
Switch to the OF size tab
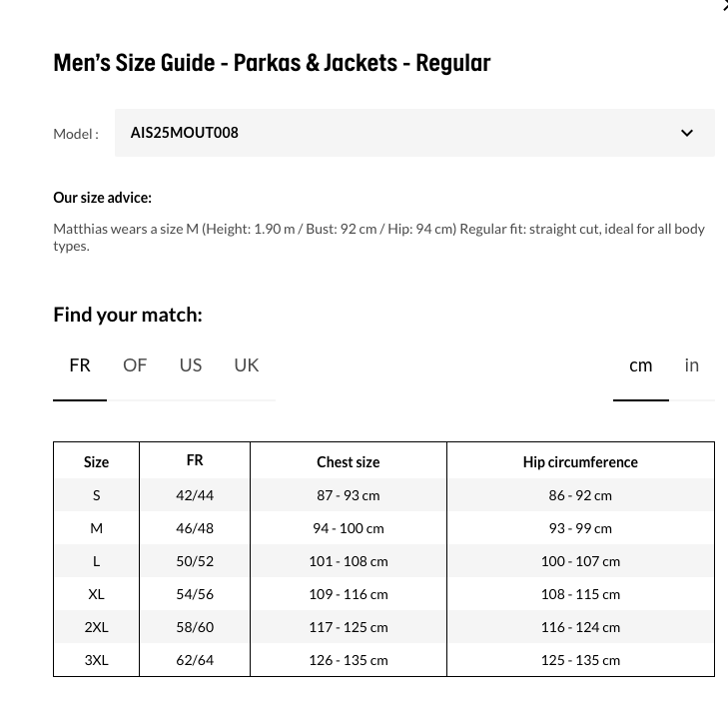tap(135, 365)
